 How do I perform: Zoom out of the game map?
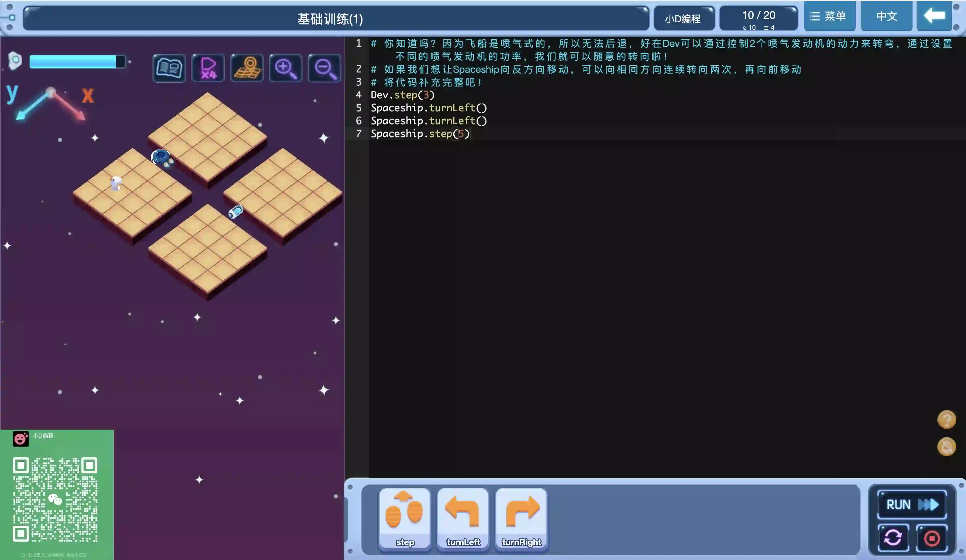325,68
